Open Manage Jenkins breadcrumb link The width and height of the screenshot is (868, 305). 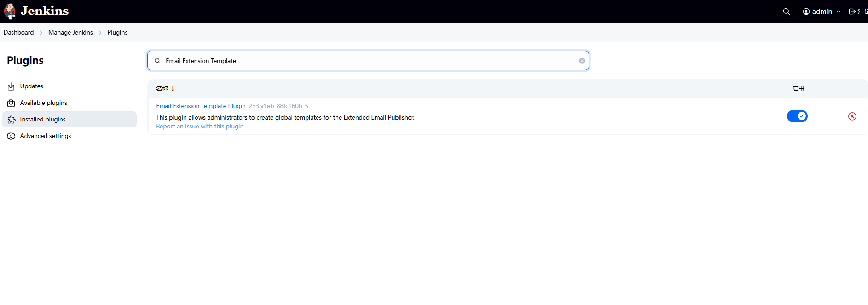[x=70, y=33]
